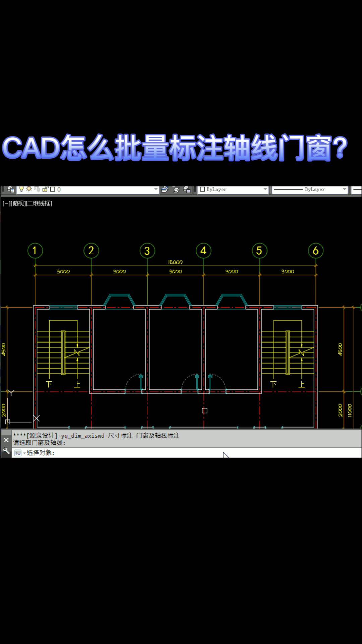The width and height of the screenshot is (362, 644).
Task: Toggle layer 0 on/off lightbulb
Action: point(21,189)
